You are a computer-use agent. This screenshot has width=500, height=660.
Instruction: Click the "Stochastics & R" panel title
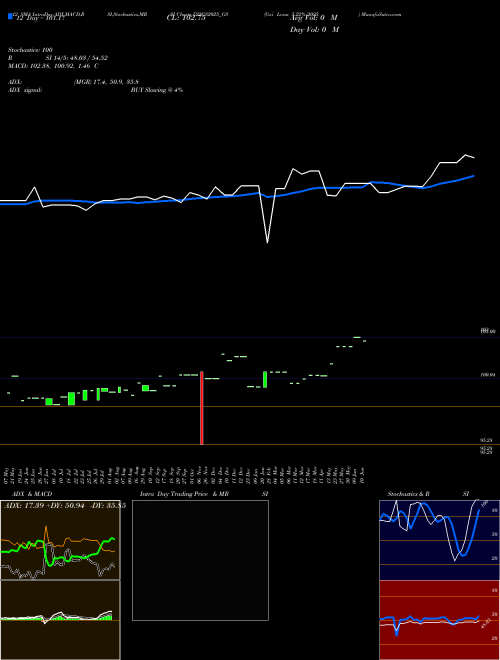tap(409, 494)
